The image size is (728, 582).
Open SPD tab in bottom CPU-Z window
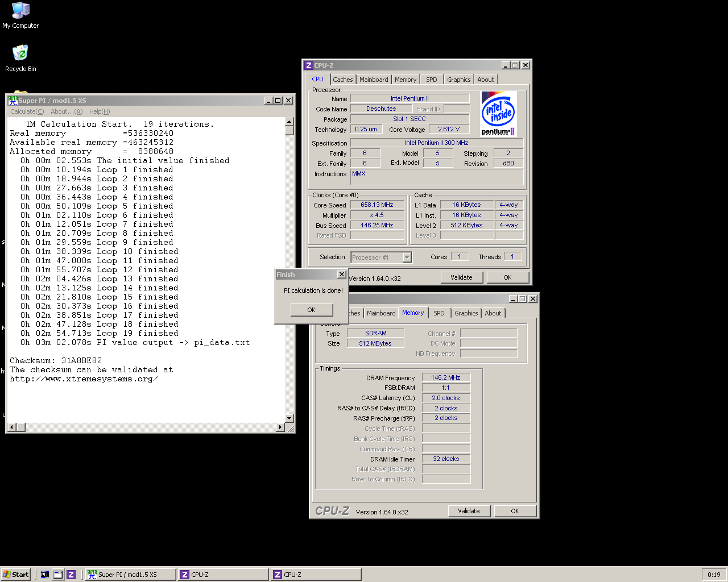(x=439, y=313)
